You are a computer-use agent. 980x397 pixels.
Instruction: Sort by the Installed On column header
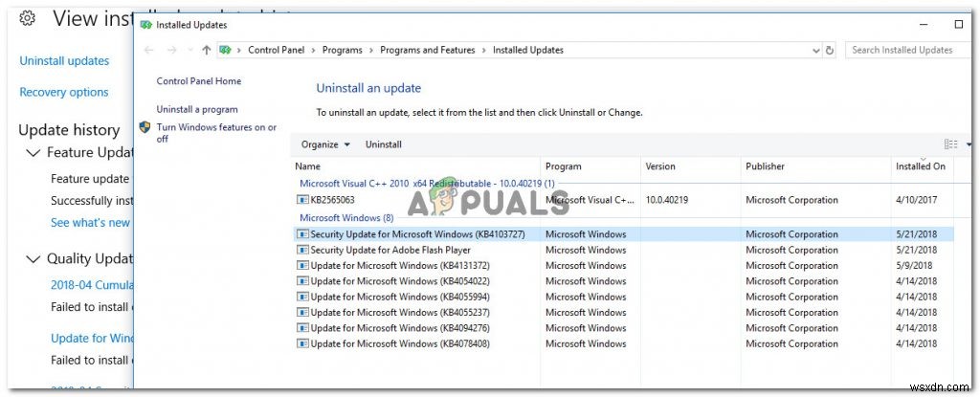[923, 166]
